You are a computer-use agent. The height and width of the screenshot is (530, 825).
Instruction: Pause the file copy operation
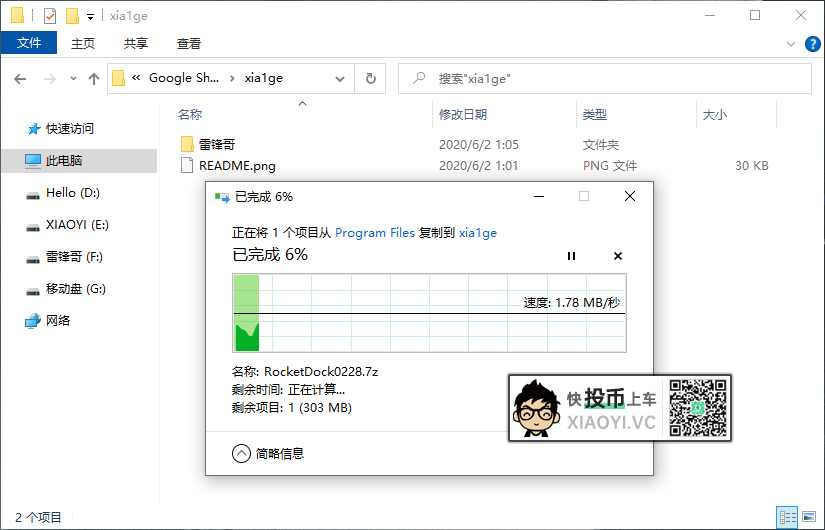tap(571, 256)
